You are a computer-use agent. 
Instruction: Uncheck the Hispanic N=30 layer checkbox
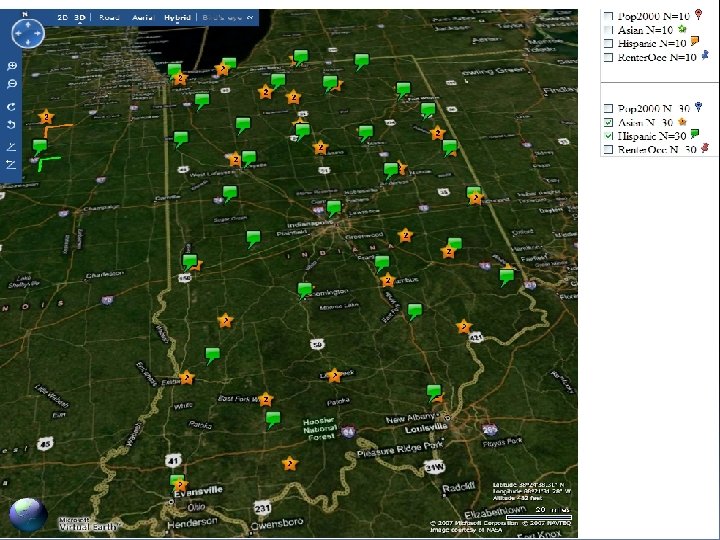608,136
